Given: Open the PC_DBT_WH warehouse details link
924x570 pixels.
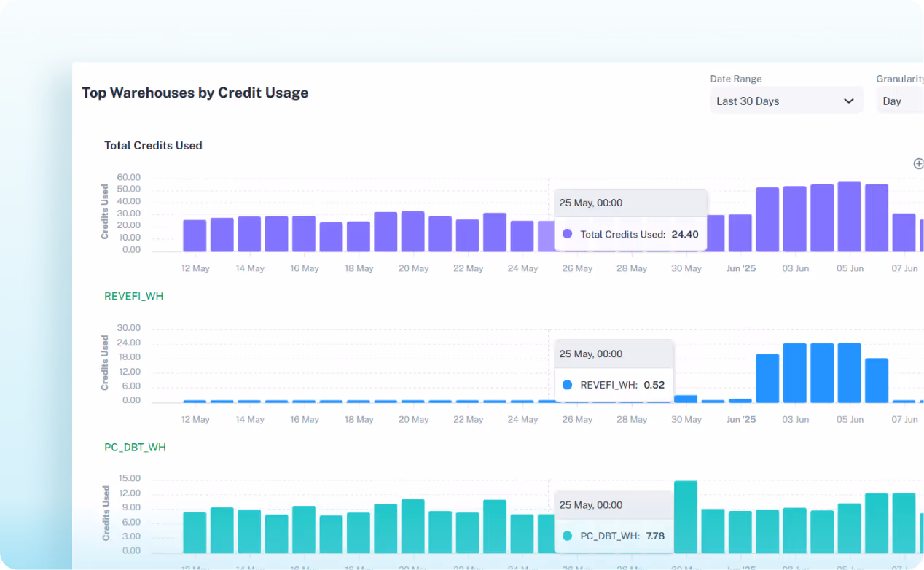Looking at the screenshot, I should point(135,448).
